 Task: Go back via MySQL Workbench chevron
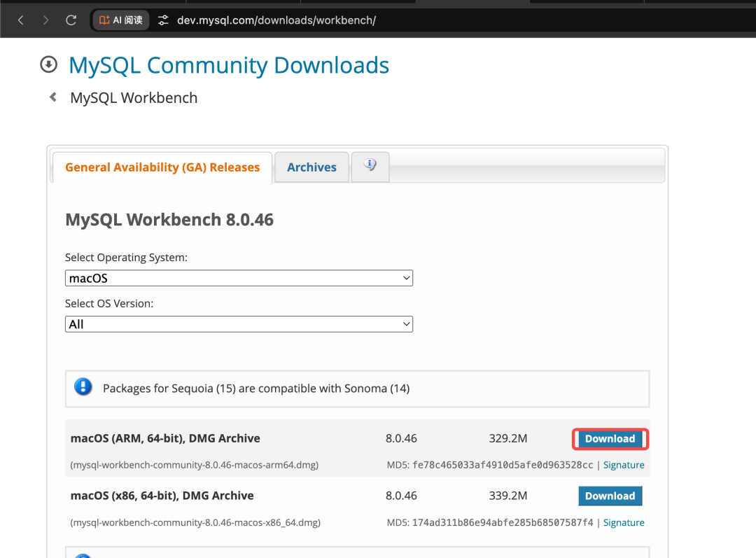click(x=53, y=97)
